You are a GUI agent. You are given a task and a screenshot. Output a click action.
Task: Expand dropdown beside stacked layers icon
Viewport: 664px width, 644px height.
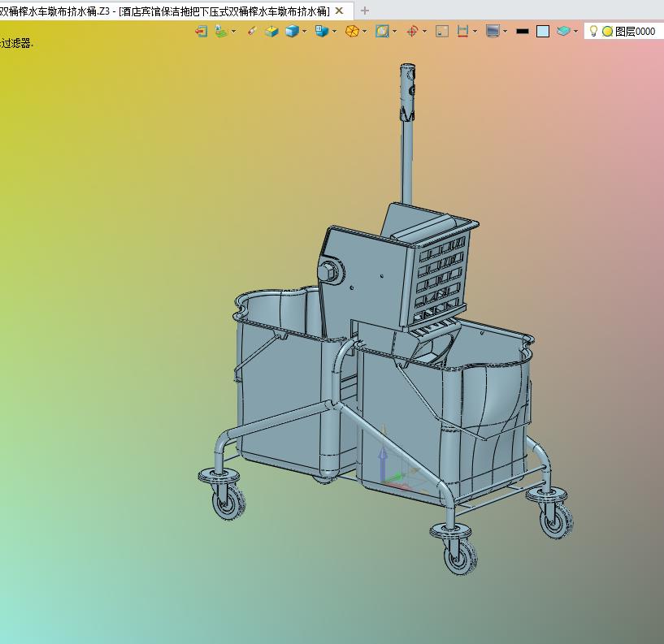click(575, 32)
